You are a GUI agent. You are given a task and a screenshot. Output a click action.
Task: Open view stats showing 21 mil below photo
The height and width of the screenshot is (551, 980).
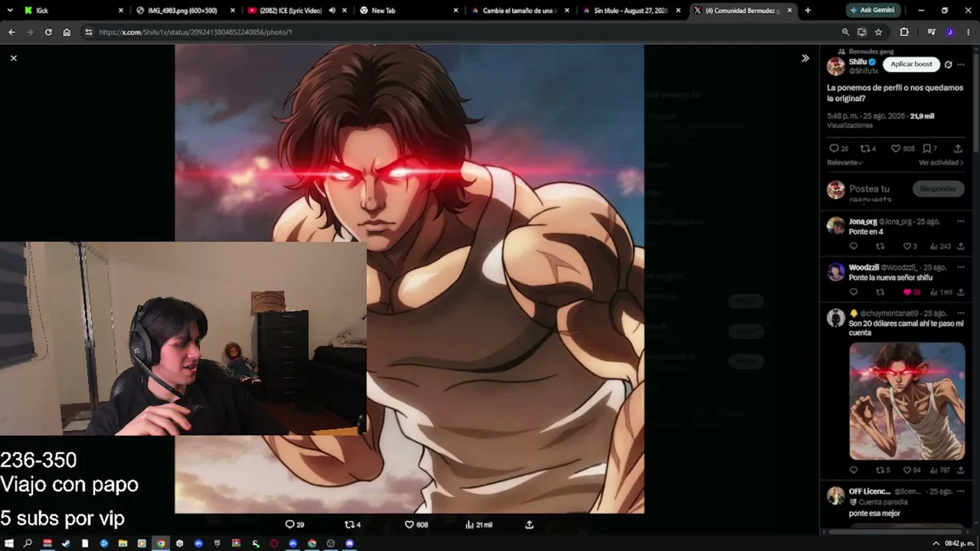(479, 525)
